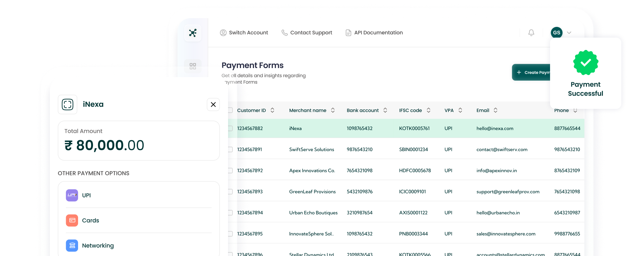Check the box for customer 1234567891
644x256 pixels.
click(230, 149)
